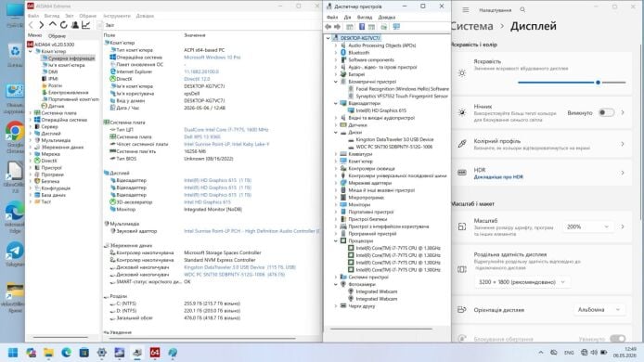The height and width of the screenshot is (362, 644).
Task: Go forward in AIDA64 toolbar
Action: (x=41, y=25)
